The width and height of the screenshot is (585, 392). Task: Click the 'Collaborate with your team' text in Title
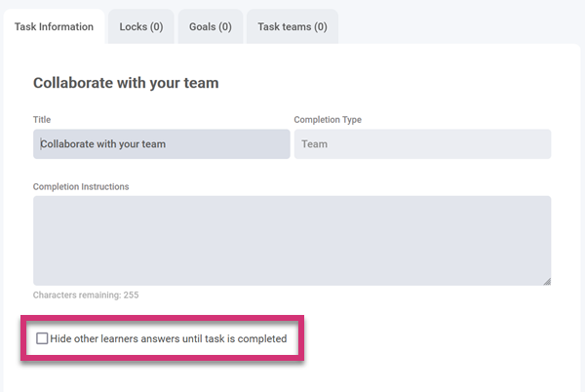click(102, 143)
